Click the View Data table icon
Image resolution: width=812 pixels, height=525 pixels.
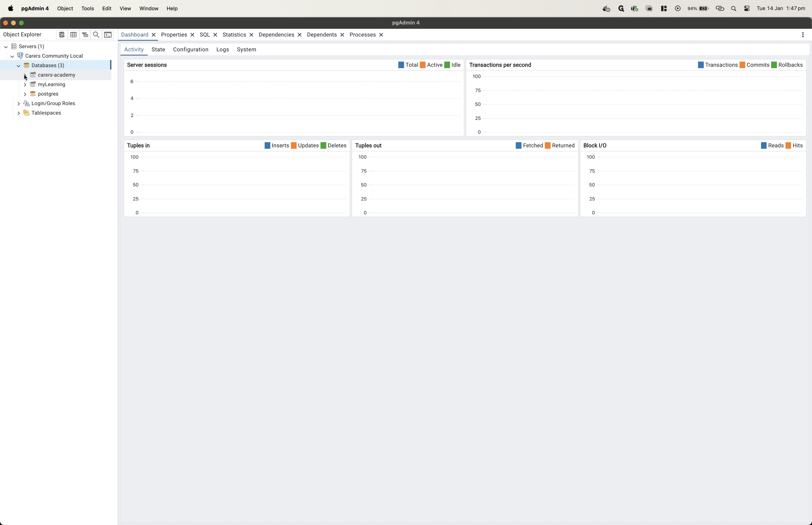[x=73, y=35]
